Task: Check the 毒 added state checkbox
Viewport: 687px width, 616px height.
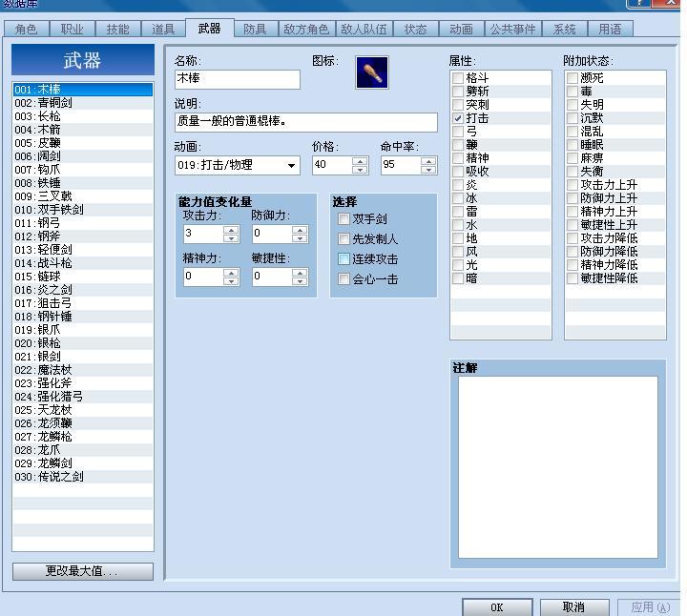Action: pyautogui.click(x=572, y=92)
